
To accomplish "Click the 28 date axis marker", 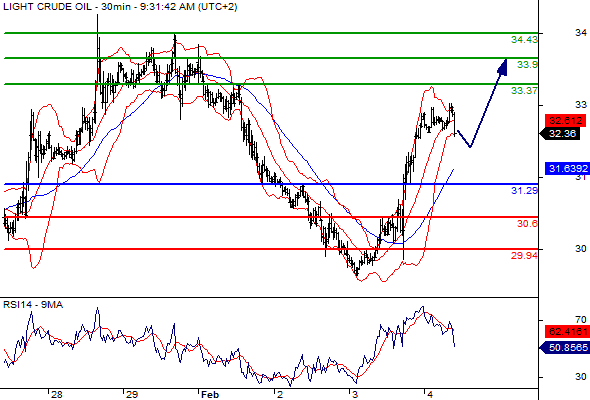I will click(56, 394).
